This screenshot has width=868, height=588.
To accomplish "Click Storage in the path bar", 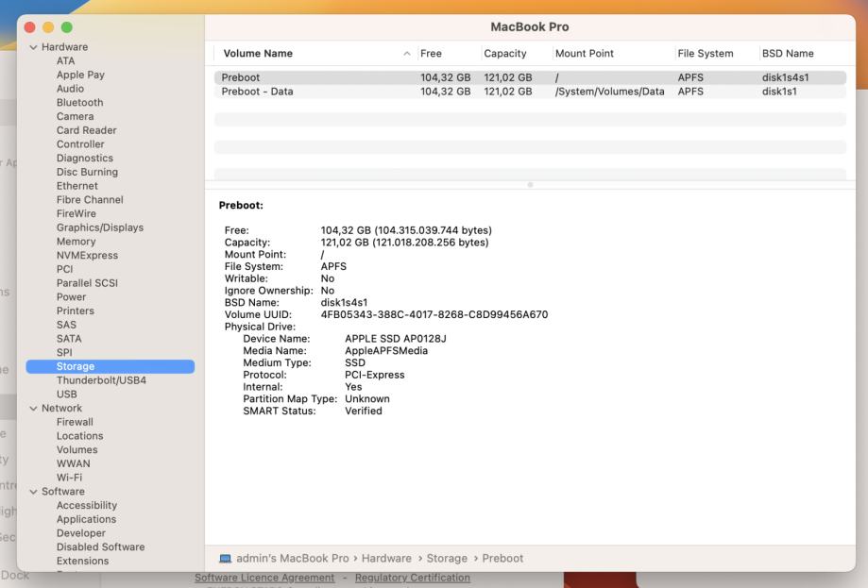I will coord(447,559).
